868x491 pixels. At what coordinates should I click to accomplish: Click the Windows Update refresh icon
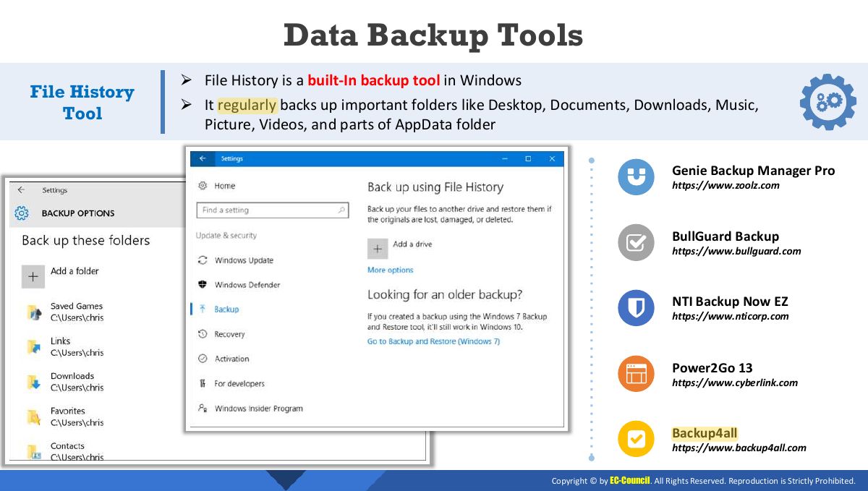pos(203,260)
